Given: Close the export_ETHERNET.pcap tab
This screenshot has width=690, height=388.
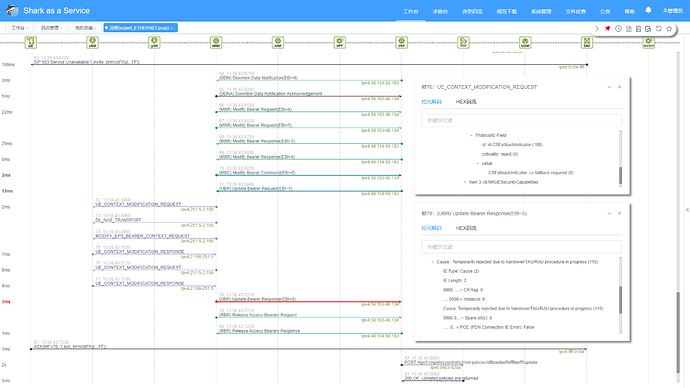Looking at the screenshot, I should pyautogui.click(x=172, y=28).
